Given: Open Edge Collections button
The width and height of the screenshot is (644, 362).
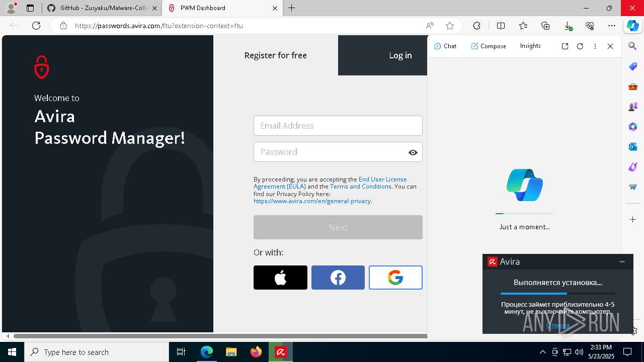Looking at the screenshot, I should (545, 26).
